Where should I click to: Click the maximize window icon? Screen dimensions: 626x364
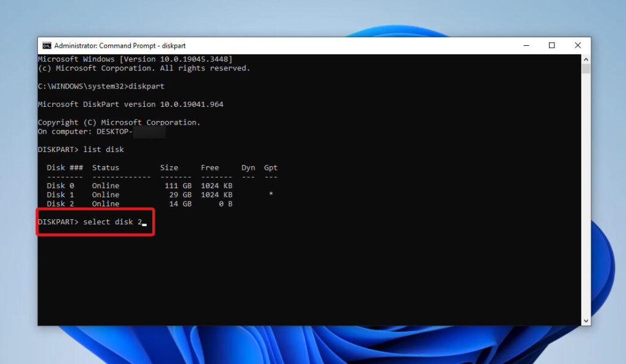coord(552,45)
